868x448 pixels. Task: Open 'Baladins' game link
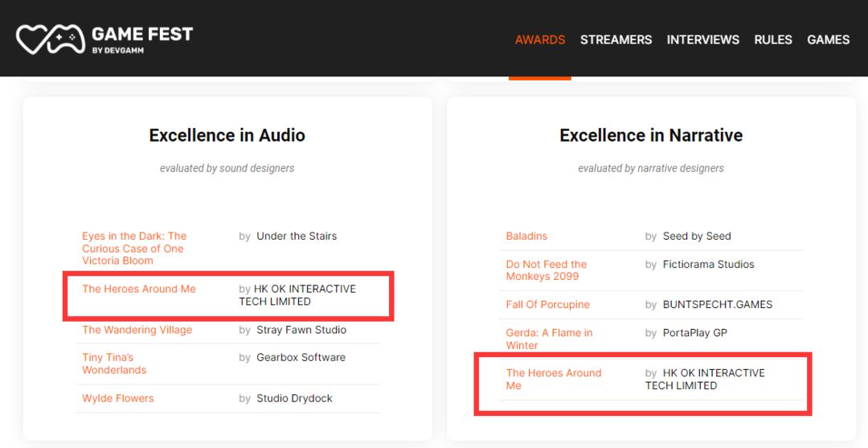coord(526,236)
